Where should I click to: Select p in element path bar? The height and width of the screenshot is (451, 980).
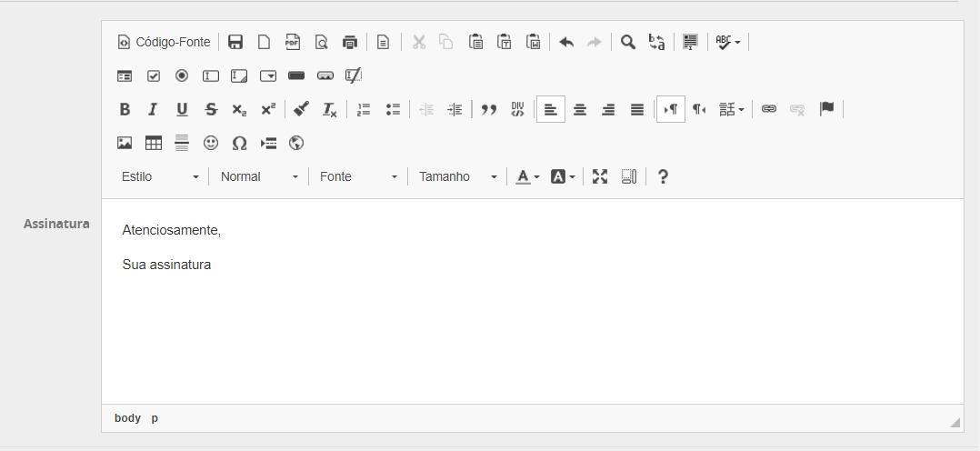(155, 418)
